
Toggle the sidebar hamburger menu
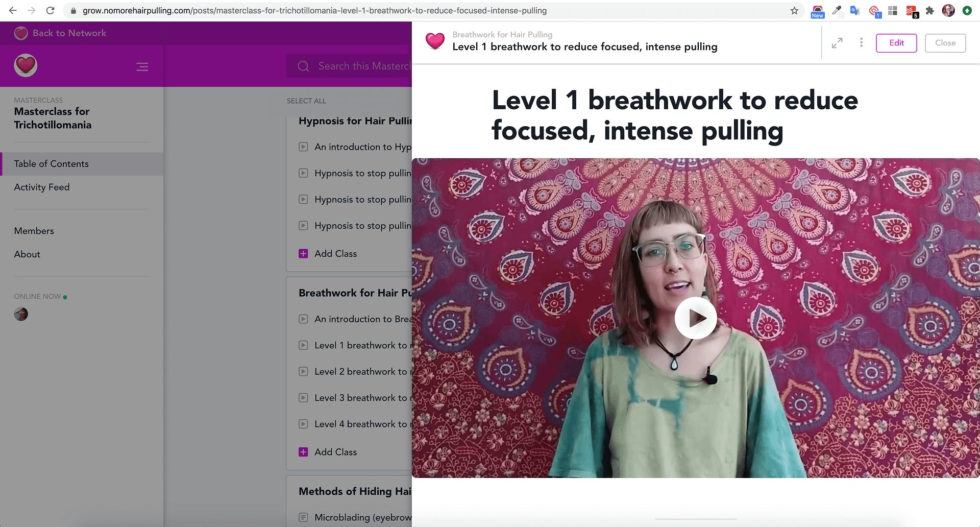click(x=142, y=67)
